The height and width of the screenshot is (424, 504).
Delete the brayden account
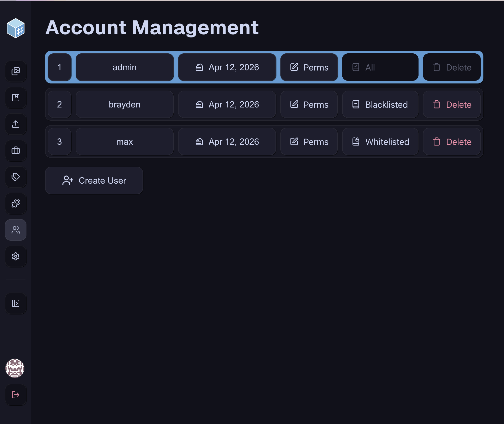point(452,105)
